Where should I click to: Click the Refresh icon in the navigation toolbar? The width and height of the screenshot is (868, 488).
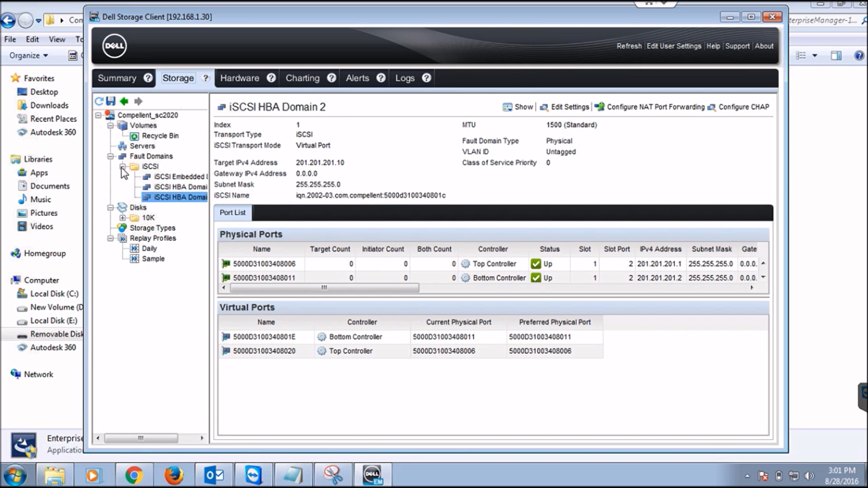pos(99,101)
